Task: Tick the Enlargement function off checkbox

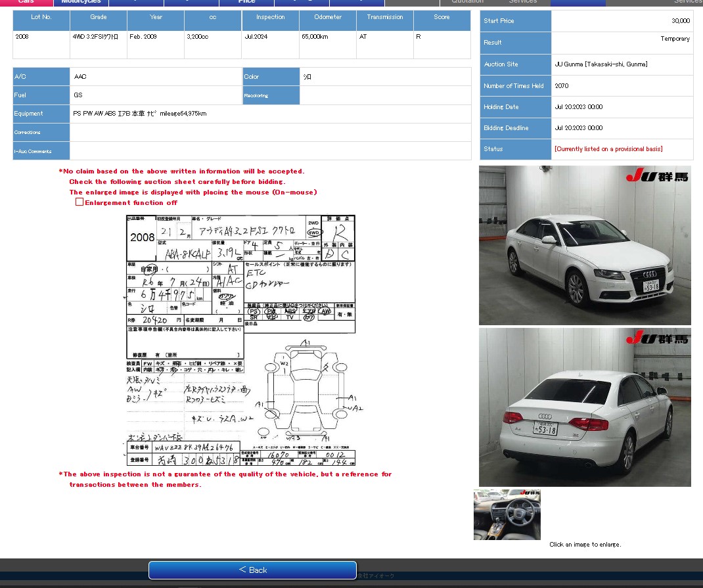Action: [x=79, y=202]
